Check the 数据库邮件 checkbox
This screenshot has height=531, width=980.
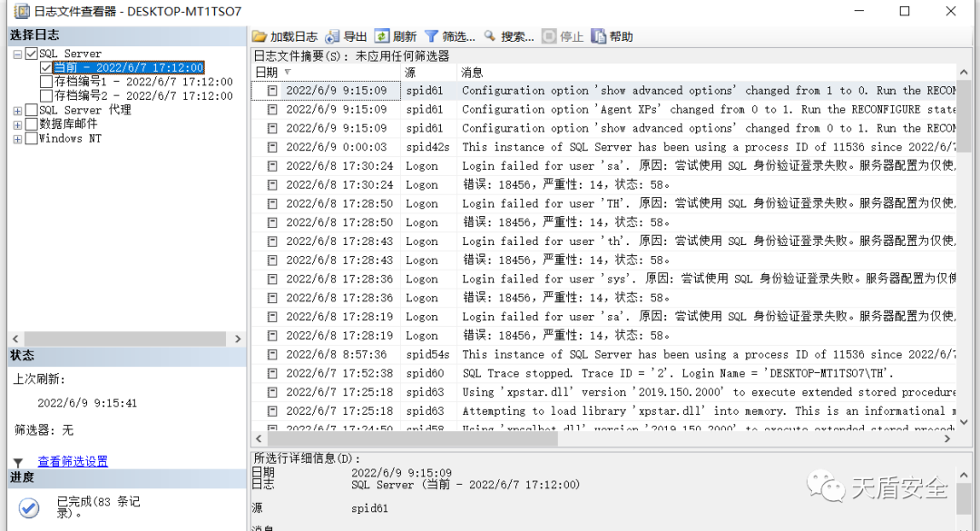[x=32, y=124]
